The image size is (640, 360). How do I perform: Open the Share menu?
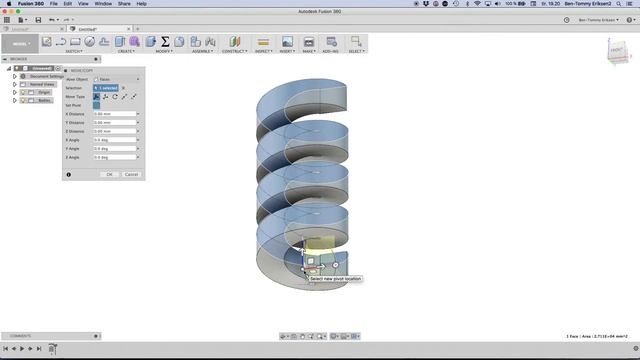tap(124, 4)
